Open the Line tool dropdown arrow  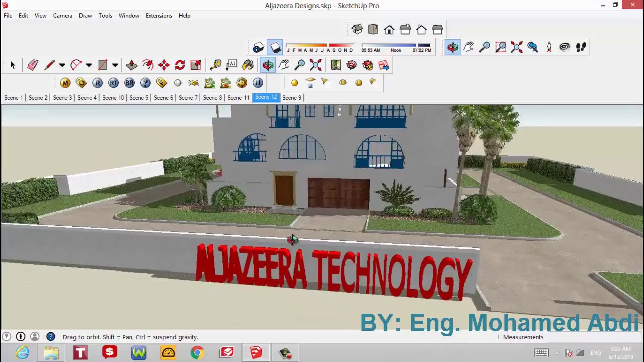tap(62, 65)
